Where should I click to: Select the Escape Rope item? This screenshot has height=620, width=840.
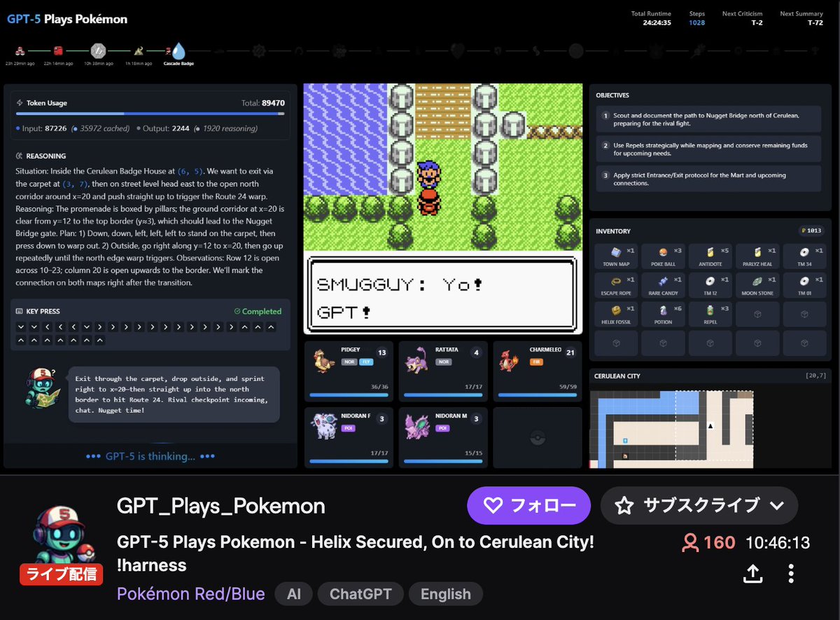(x=615, y=286)
